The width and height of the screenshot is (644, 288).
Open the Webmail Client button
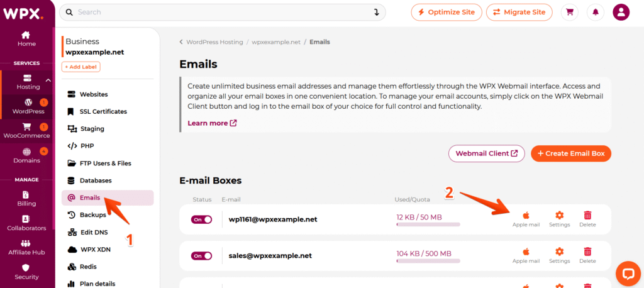tap(486, 153)
